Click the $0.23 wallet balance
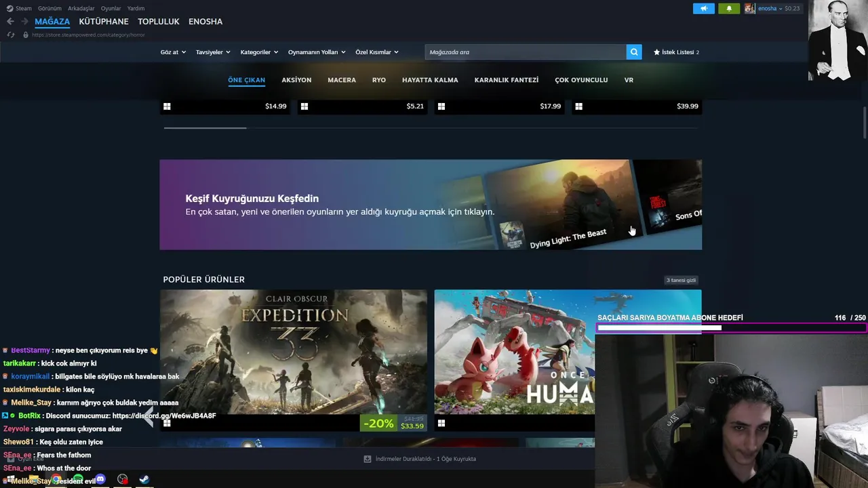The width and height of the screenshot is (868, 488). click(792, 8)
